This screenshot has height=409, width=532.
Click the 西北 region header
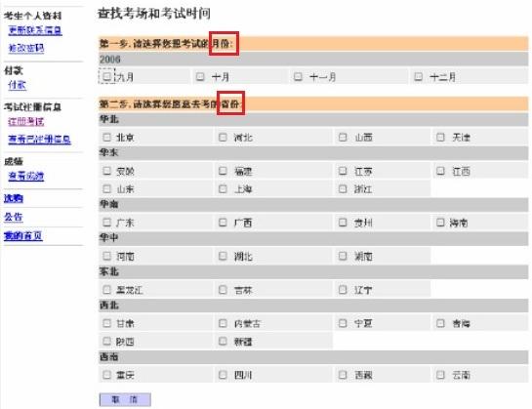313,306
